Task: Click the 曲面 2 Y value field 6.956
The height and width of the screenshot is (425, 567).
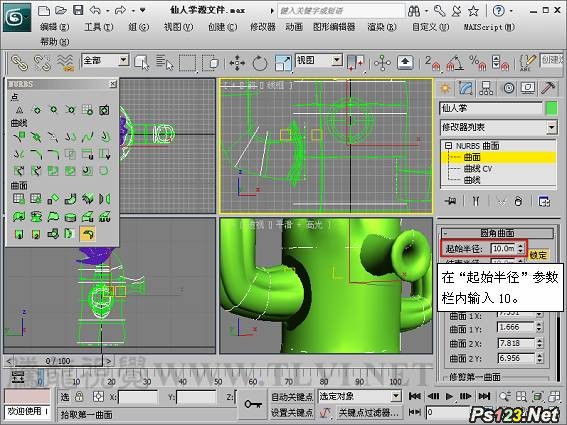Action: (x=516, y=358)
